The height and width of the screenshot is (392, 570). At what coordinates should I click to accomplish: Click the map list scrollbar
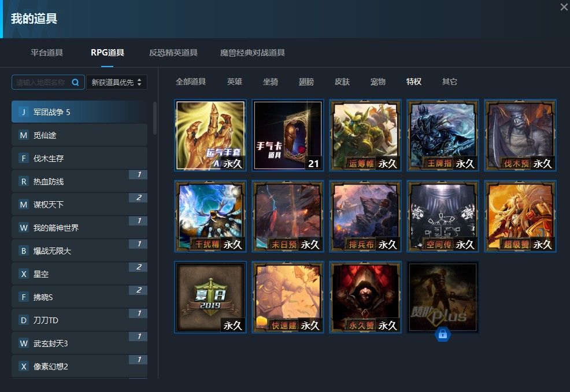click(x=155, y=118)
